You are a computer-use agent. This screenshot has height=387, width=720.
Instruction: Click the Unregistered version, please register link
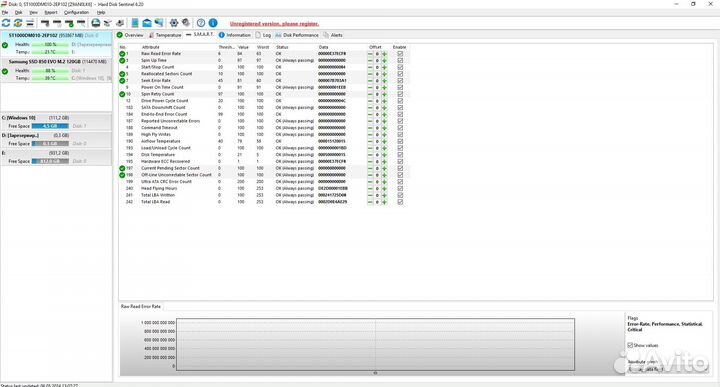pos(274,23)
